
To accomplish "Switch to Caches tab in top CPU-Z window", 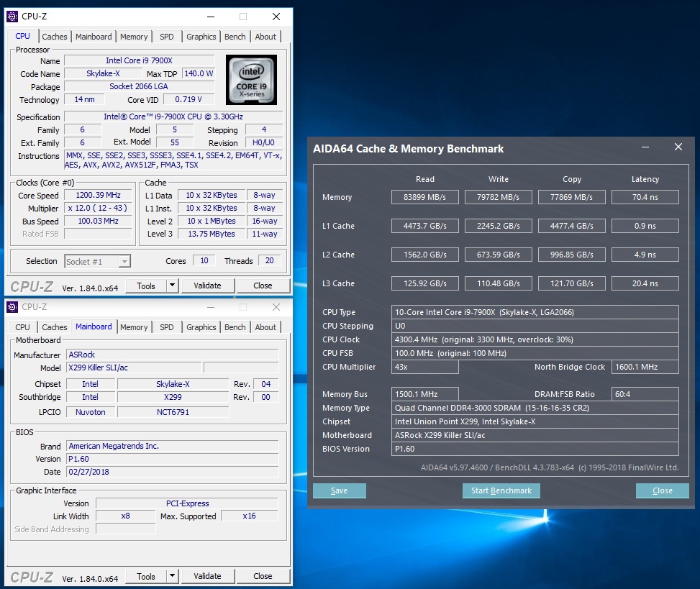I will (55, 37).
